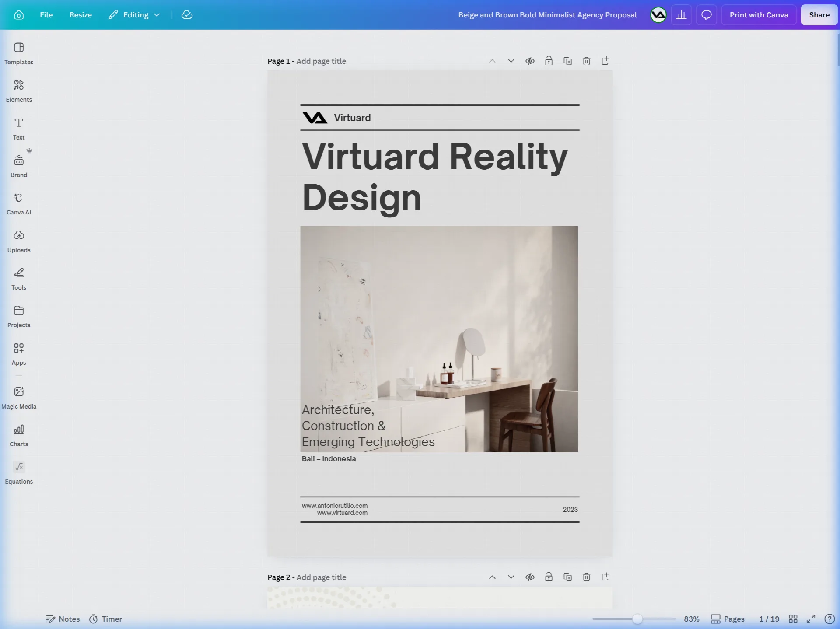
Task: Open the Editing mode dropdown
Action: 134,15
